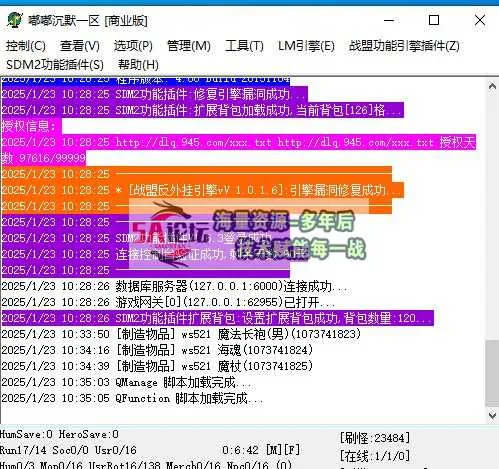Click the vertical scrollbar thumb
The width and height of the screenshot is (499, 469).
pos(492,373)
